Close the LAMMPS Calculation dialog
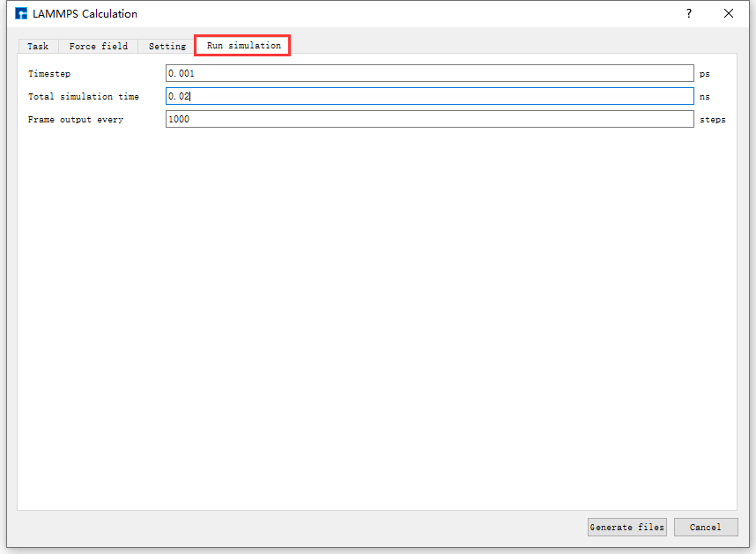Image resolution: width=756 pixels, height=554 pixels. pyautogui.click(x=729, y=14)
